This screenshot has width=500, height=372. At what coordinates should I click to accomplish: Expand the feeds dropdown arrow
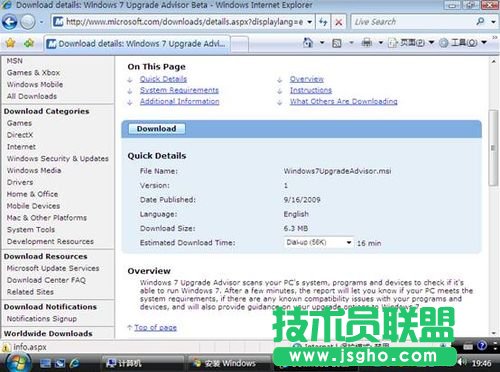click(351, 43)
